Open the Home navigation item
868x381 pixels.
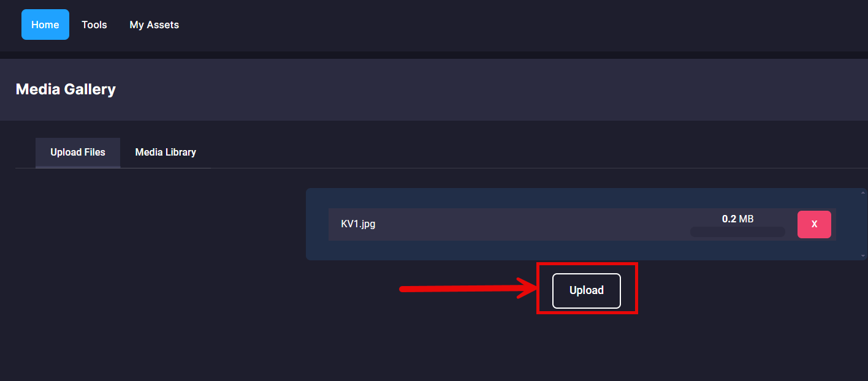point(45,25)
